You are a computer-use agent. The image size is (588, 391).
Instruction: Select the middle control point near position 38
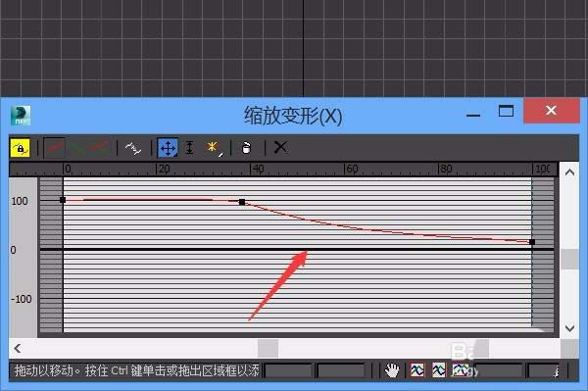tap(242, 202)
